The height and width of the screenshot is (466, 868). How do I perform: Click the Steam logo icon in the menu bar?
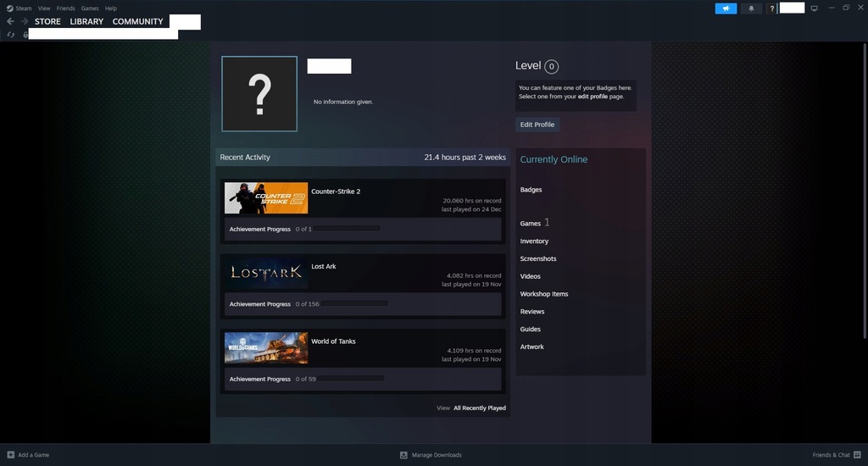pyautogui.click(x=9, y=8)
